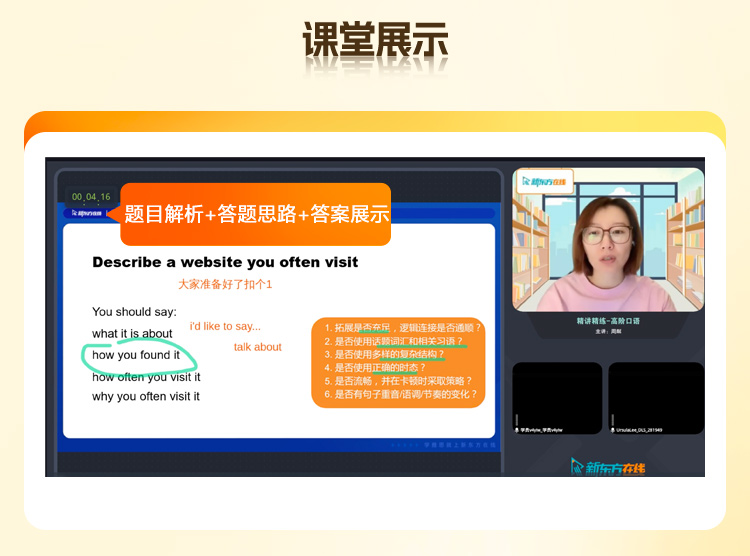Click the orange 'talk about' annotation
The image size is (750, 556).
[258, 347]
